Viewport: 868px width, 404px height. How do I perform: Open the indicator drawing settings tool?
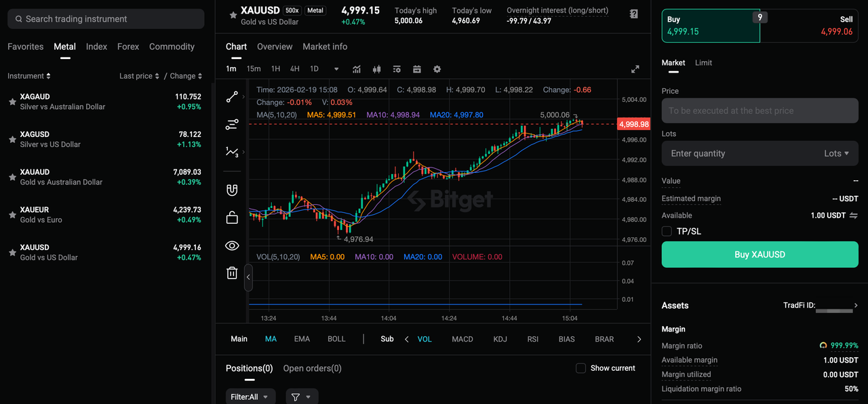(232, 124)
